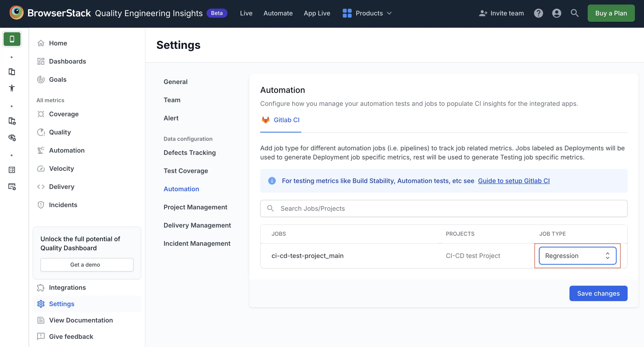Click the Get a demo button

pyautogui.click(x=87, y=265)
